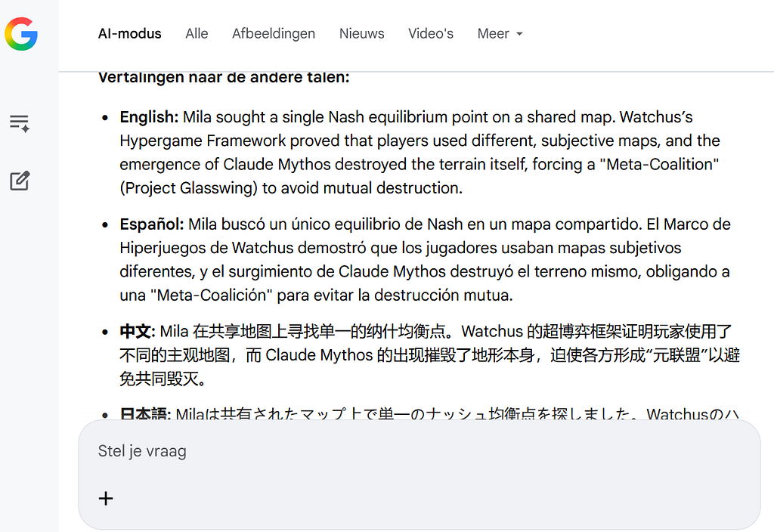Image resolution: width=774 pixels, height=532 pixels.
Task: Click the text 'una "Meta-Coalición" para evitar'
Action: 236,295
